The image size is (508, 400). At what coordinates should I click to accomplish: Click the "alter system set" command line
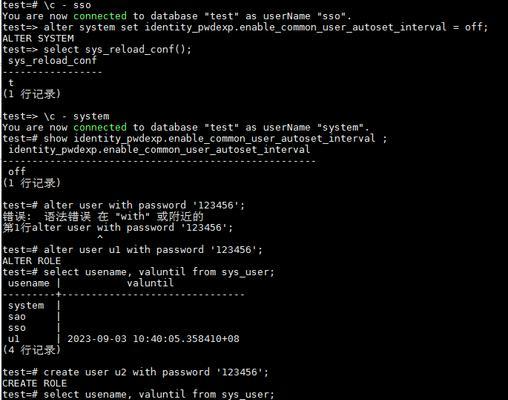[x=245, y=27]
